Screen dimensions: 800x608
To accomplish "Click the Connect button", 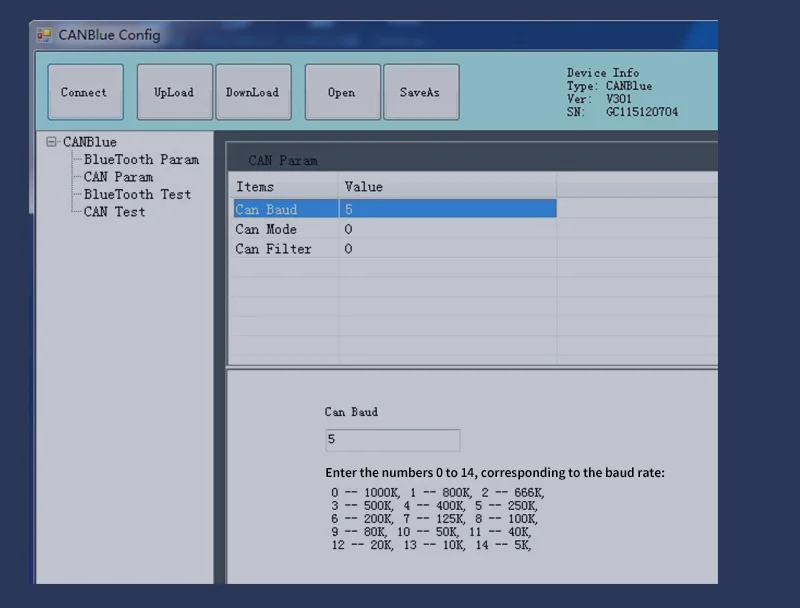I will (85, 92).
